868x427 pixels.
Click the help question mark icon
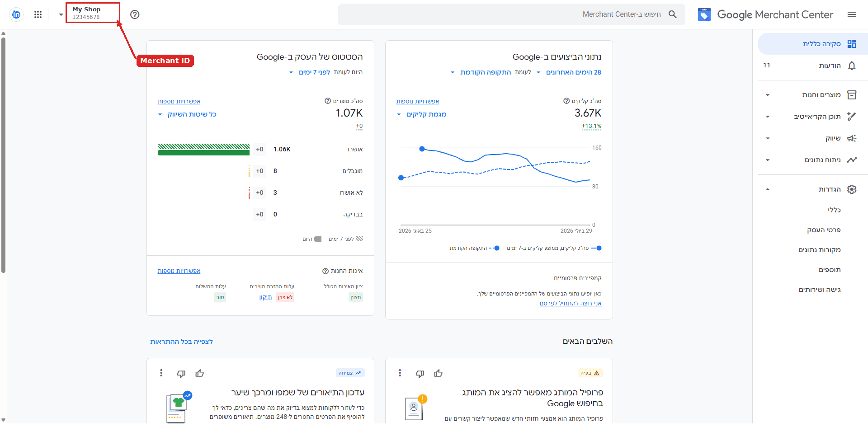tap(135, 14)
